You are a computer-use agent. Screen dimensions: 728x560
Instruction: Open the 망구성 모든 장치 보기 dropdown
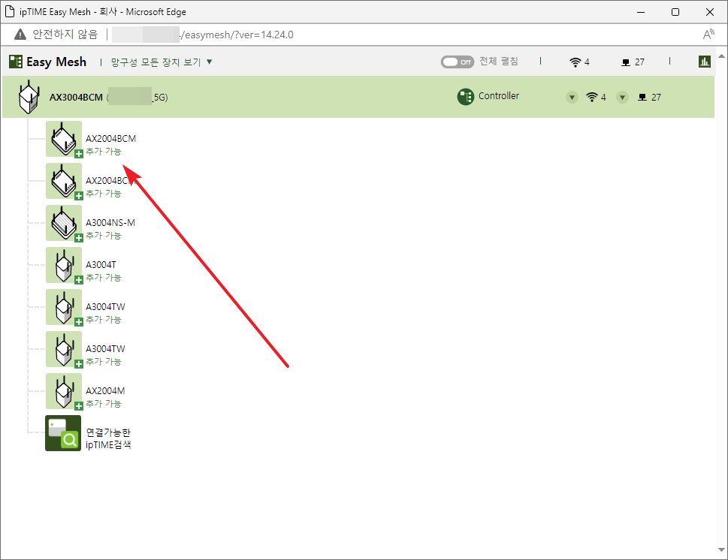(x=162, y=62)
